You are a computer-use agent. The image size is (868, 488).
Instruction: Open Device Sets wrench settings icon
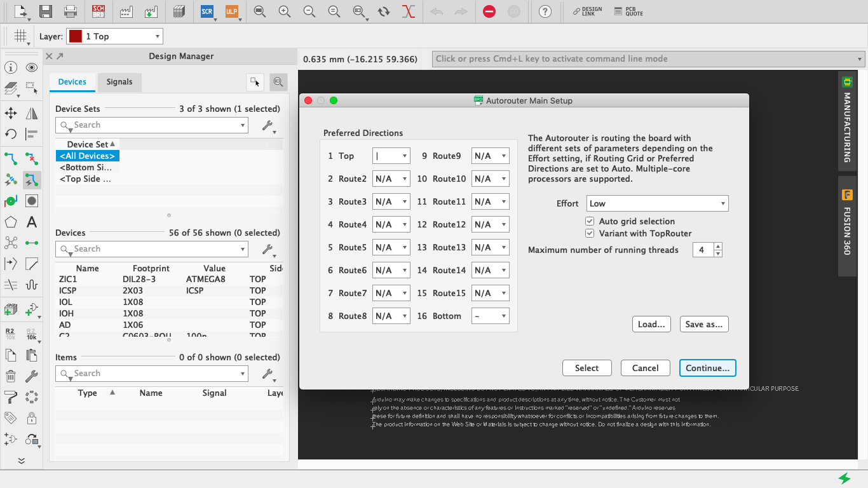tap(269, 126)
